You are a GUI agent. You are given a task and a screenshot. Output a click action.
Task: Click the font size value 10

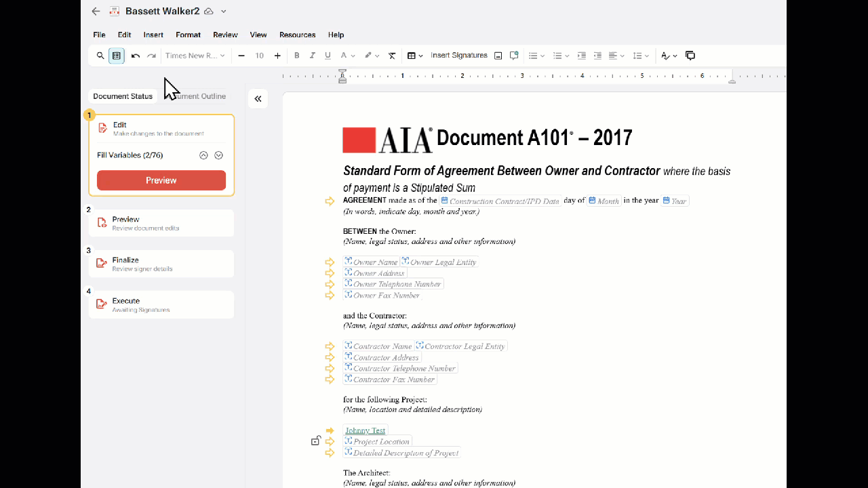[259, 56]
